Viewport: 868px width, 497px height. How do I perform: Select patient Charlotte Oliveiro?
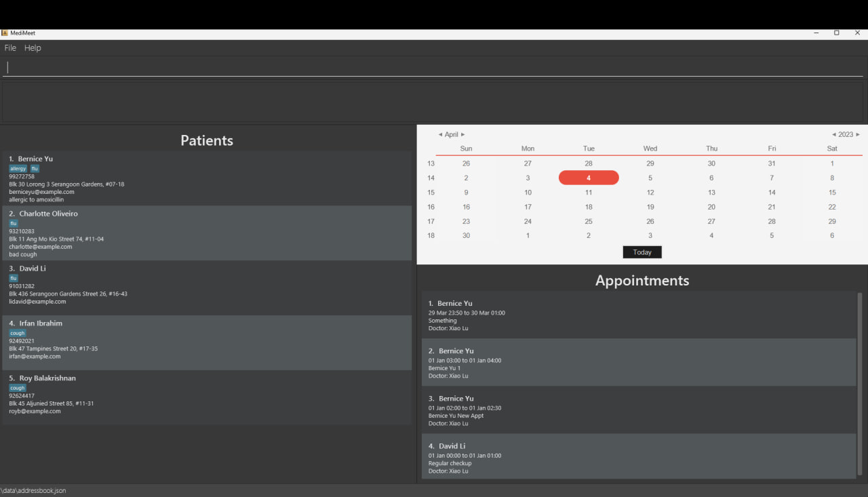(207, 233)
